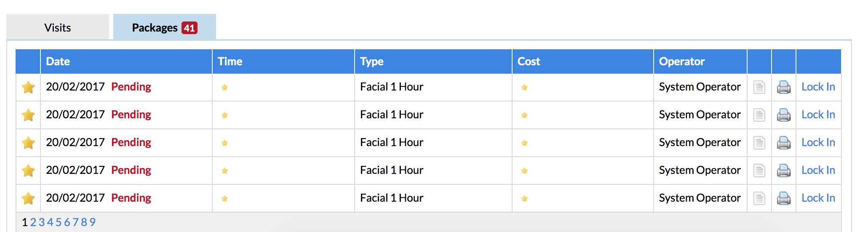Select the Packages tab

[164, 28]
